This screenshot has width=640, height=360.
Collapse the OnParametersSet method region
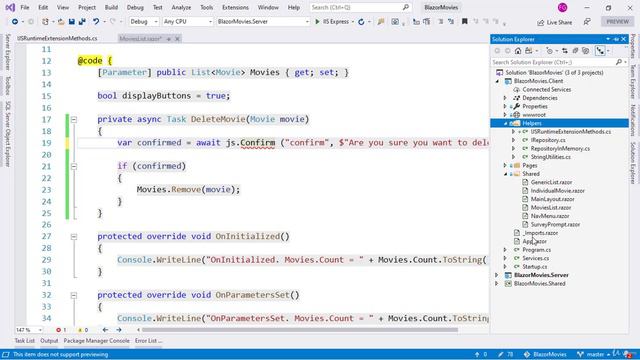[74, 295]
